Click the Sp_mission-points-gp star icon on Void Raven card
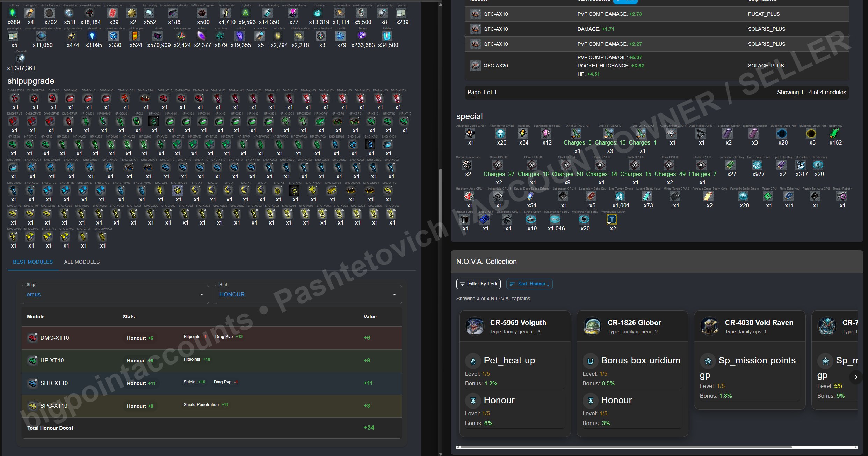The width and height of the screenshot is (868, 456). pyautogui.click(x=708, y=361)
